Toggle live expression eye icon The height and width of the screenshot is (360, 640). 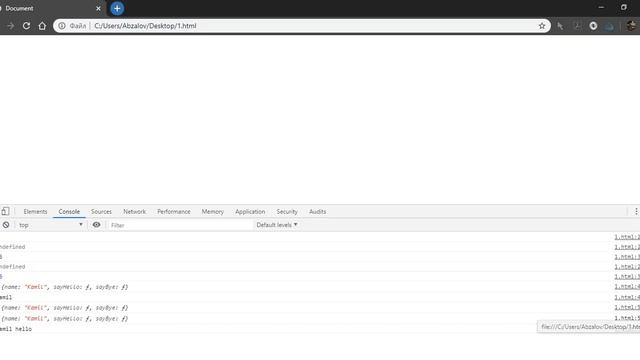click(96, 224)
